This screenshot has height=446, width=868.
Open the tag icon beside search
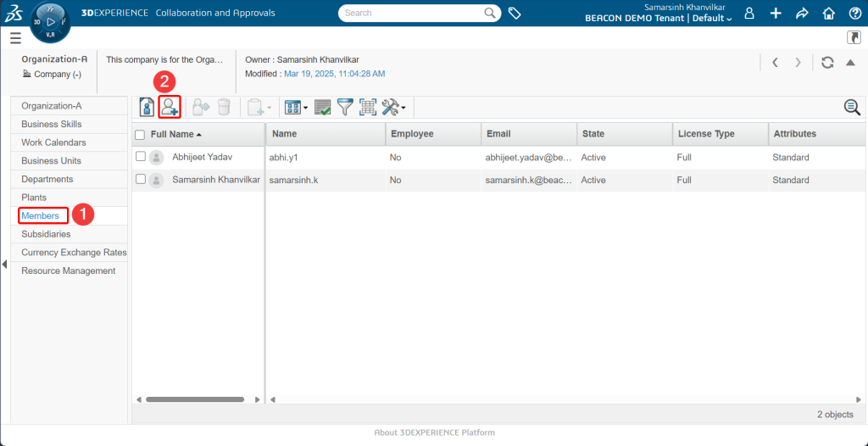click(515, 14)
